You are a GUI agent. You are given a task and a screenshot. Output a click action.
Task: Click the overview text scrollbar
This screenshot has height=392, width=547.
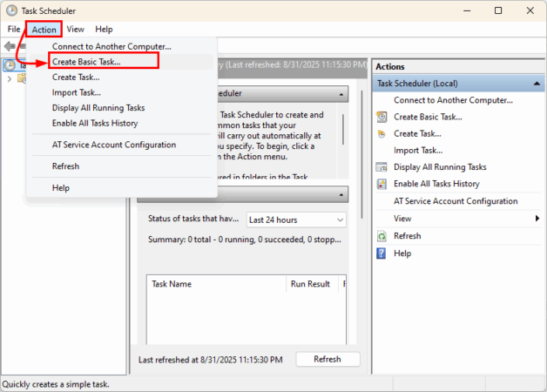343,130
